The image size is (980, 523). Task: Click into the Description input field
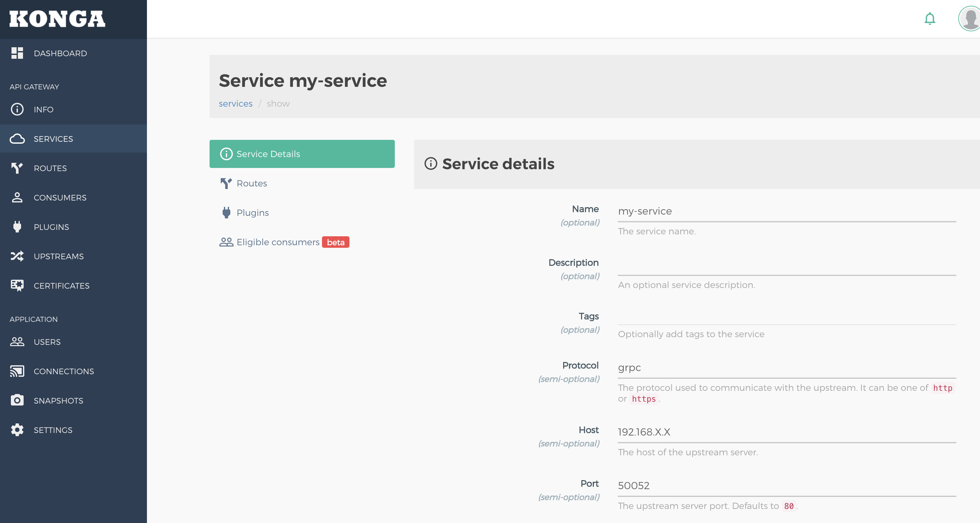tap(786, 267)
